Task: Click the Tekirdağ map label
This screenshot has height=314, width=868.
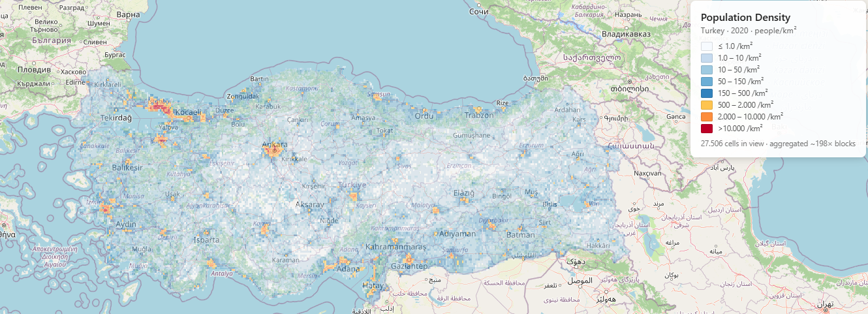Action: click(115, 118)
